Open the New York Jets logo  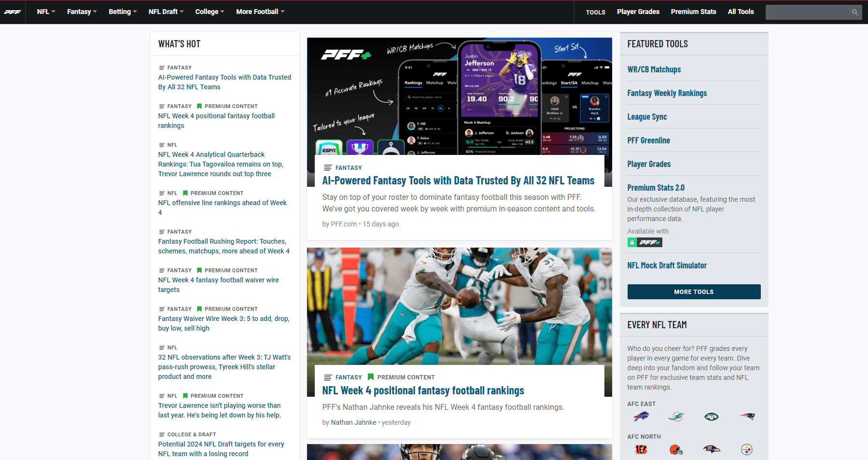712,417
